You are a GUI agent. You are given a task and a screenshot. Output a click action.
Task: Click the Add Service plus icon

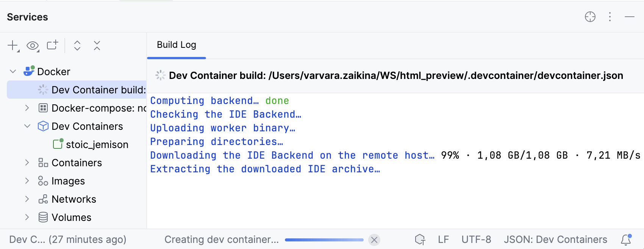coord(13,46)
